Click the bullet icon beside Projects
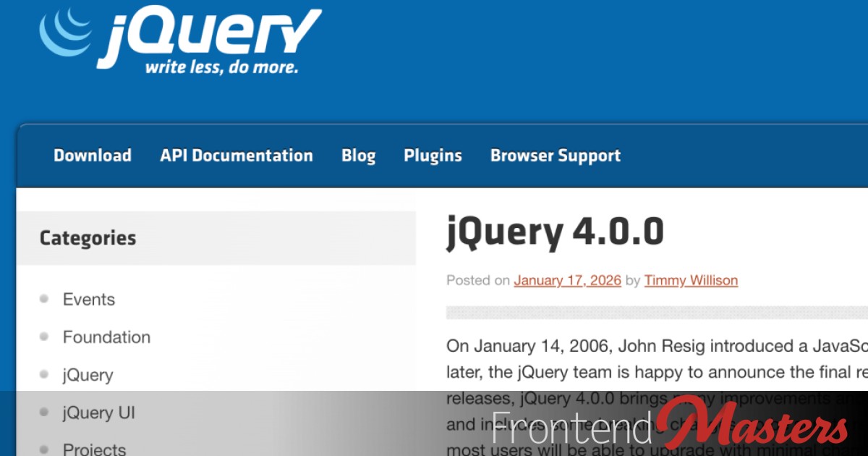Image resolution: width=868 pixels, height=456 pixels. (43, 450)
